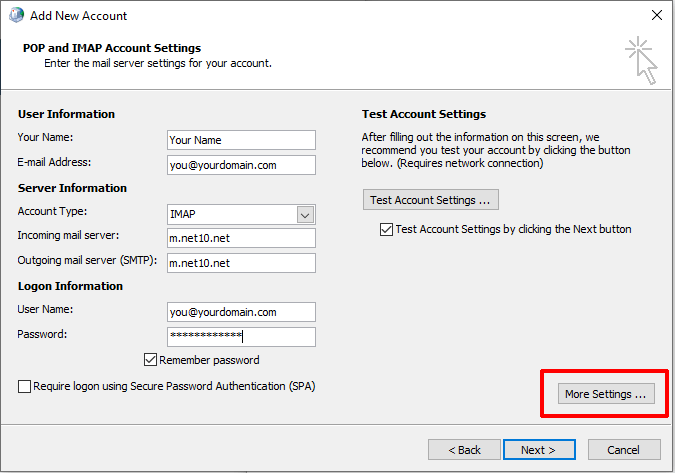
Task: Click the Outlook globe icon in title bar
Action: tap(16, 15)
